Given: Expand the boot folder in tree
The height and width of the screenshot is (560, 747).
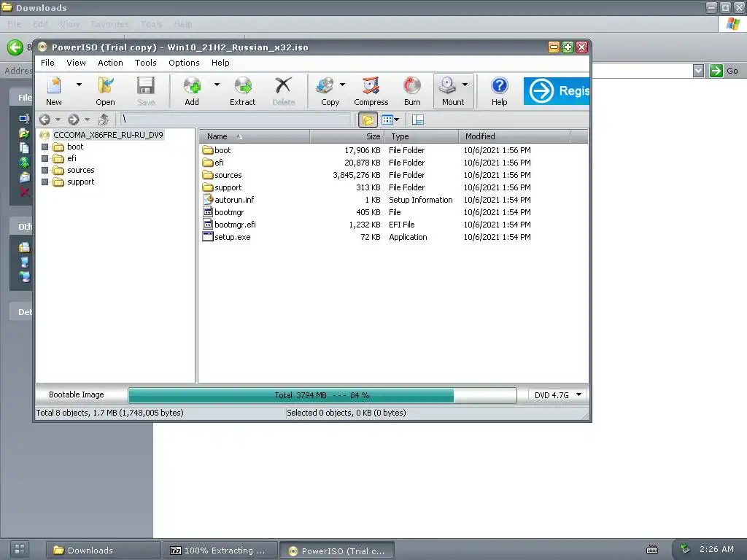Looking at the screenshot, I should point(44,147).
